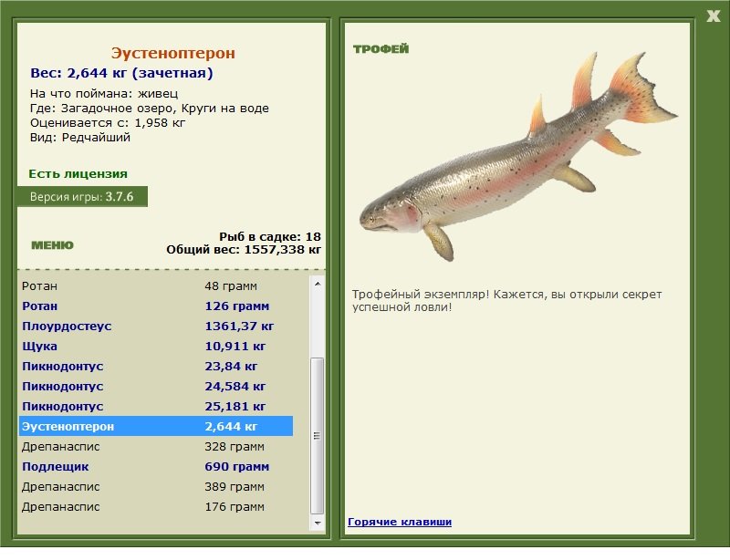Screen dimensions: 730x560
Task: Select the Дрепанаспис 328 грамм row
Action: pyautogui.click(x=156, y=446)
